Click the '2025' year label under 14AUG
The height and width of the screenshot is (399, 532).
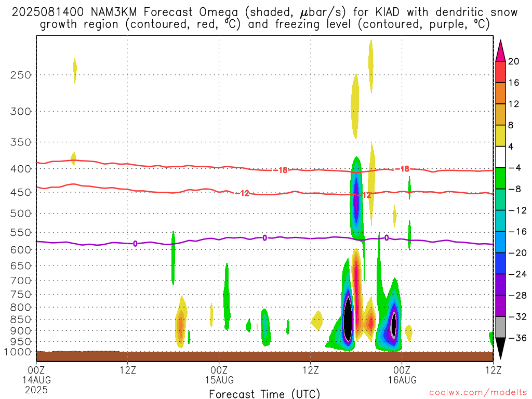click(x=36, y=390)
